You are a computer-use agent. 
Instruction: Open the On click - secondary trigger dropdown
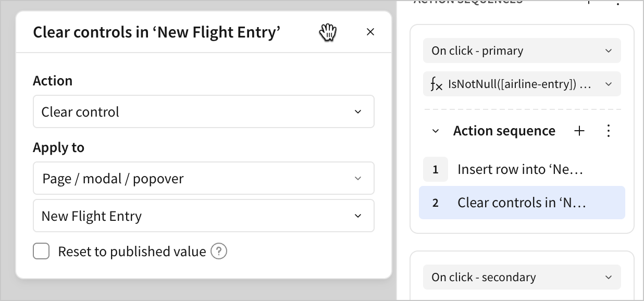[522, 278]
